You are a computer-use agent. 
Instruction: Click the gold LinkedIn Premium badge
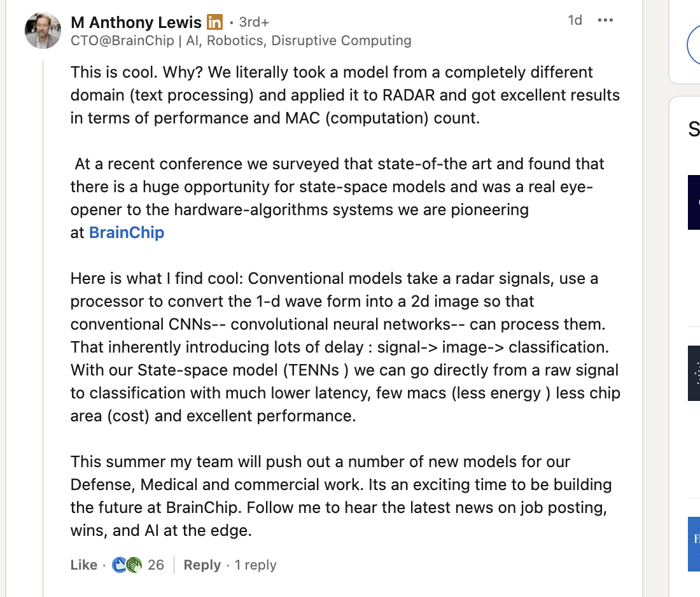[215, 22]
